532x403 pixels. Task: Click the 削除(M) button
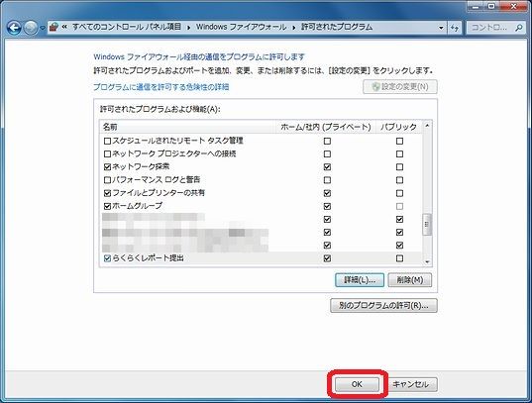pyautogui.click(x=410, y=280)
